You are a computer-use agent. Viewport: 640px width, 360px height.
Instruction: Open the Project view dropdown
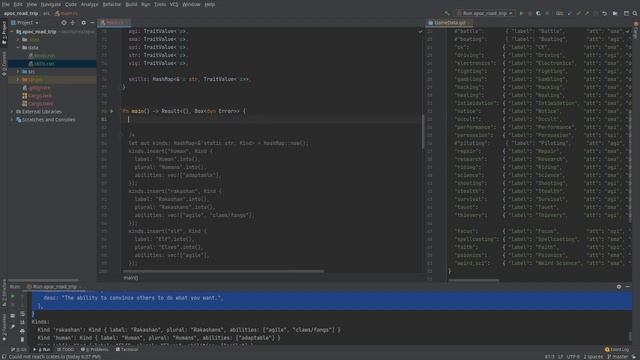25,23
